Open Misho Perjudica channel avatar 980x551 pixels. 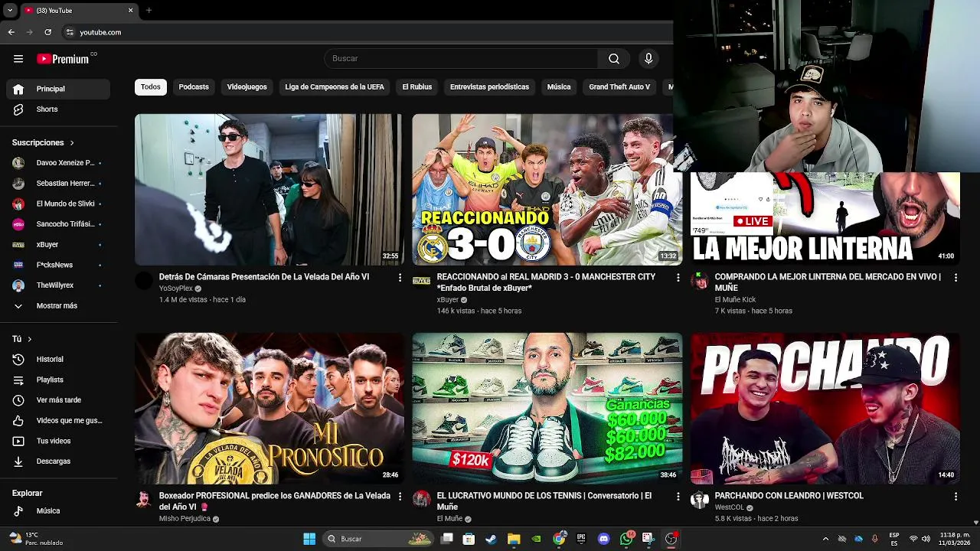click(144, 500)
